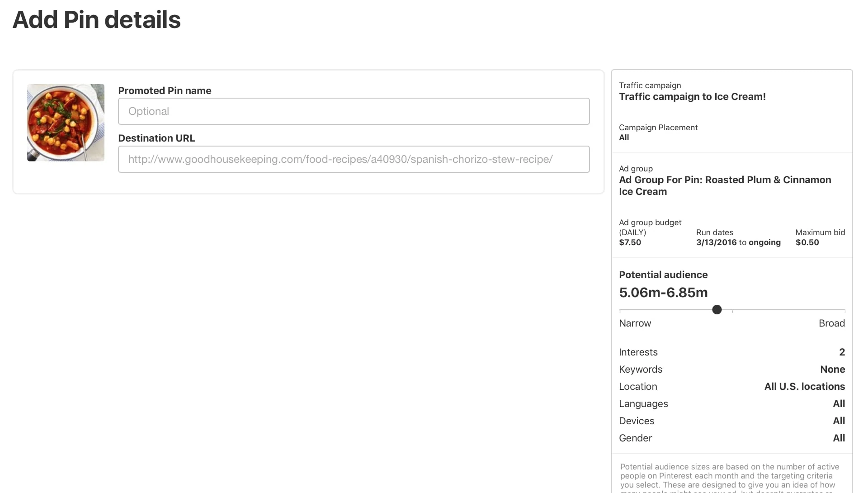
Task: Click the Devices All value
Action: tap(839, 421)
